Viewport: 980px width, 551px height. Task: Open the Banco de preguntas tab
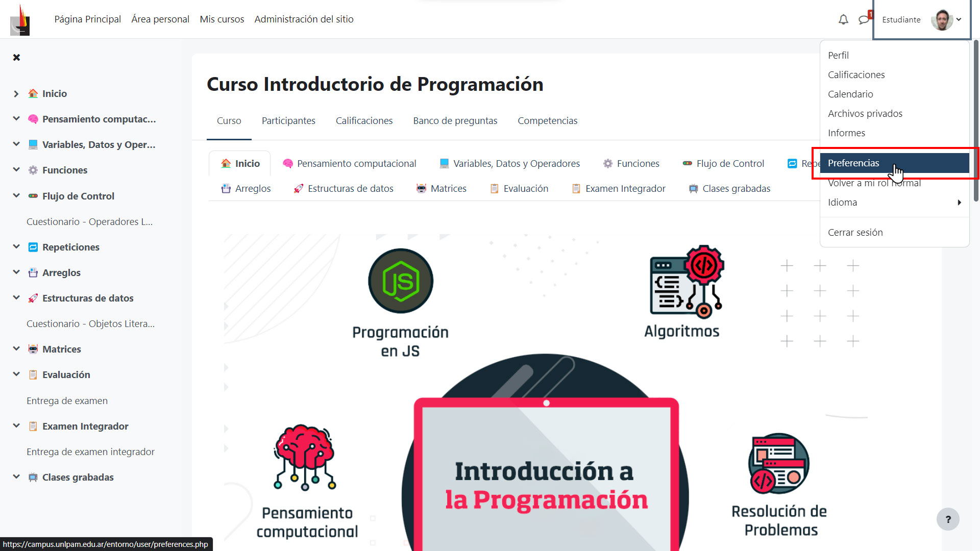[x=455, y=120]
